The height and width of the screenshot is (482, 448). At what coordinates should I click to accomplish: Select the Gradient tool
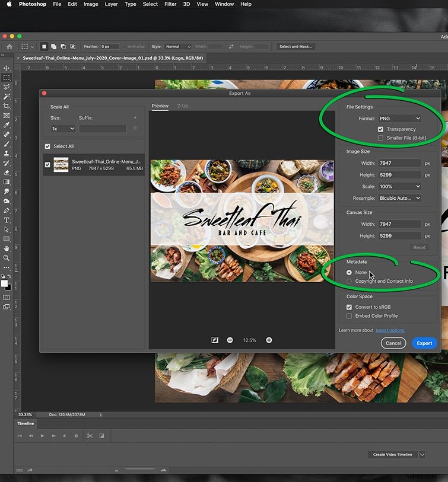tap(6, 182)
